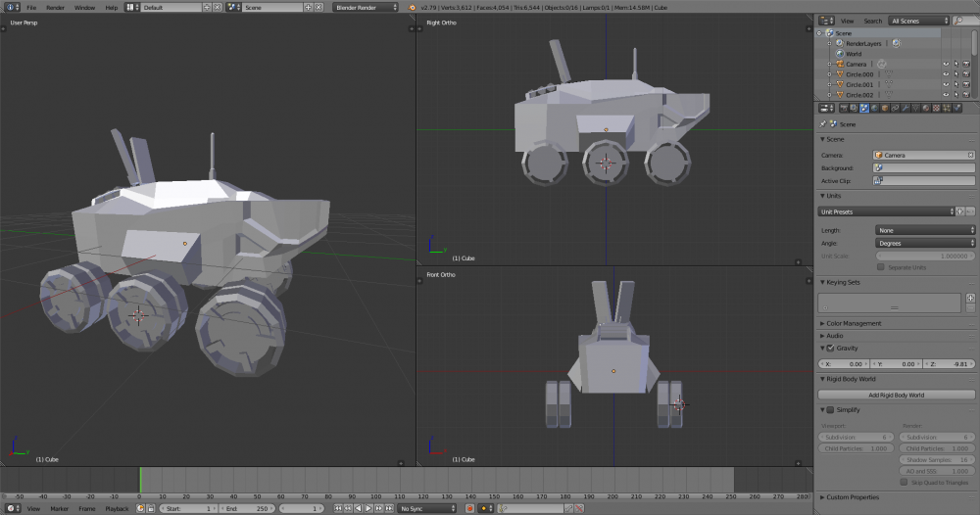Delete the Default screen layout with X

[x=217, y=8]
